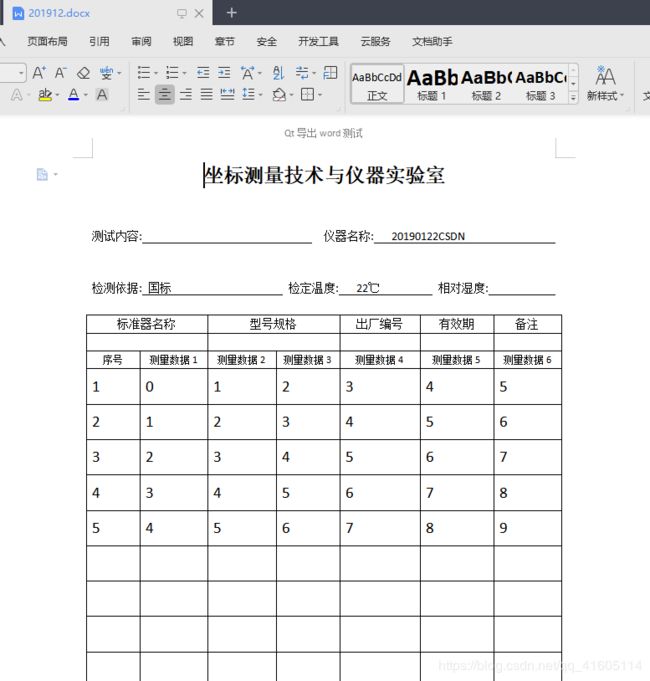Open shading color dropdown arrow

(x=291, y=95)
